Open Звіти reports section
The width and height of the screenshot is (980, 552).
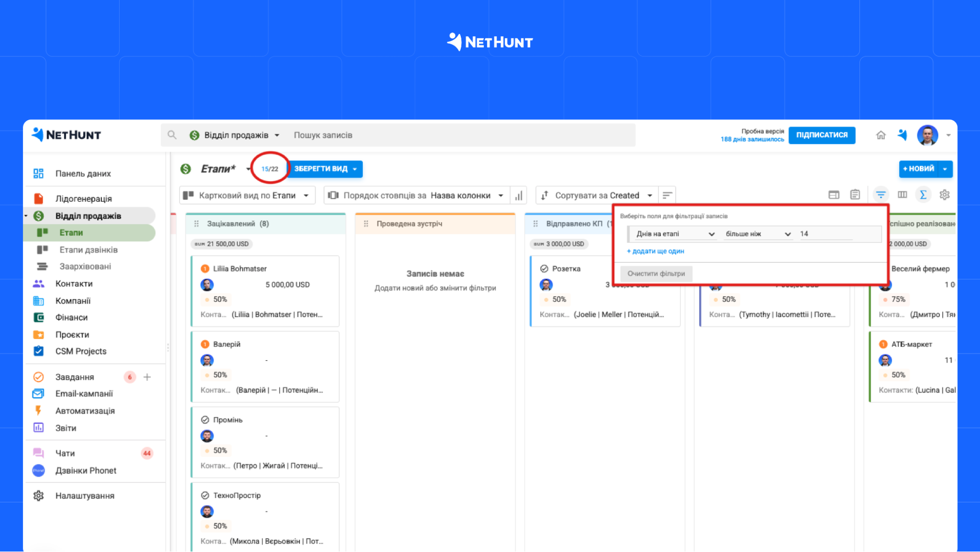(x=66, y=428)
